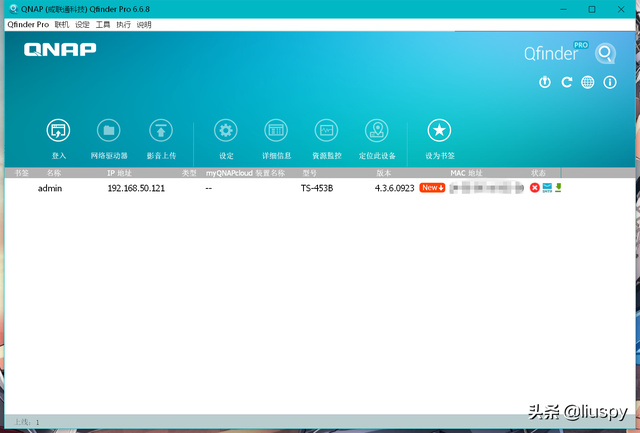Click the QNAP logo in the banner
Viewport: 640px width, 433px height.
60,49
